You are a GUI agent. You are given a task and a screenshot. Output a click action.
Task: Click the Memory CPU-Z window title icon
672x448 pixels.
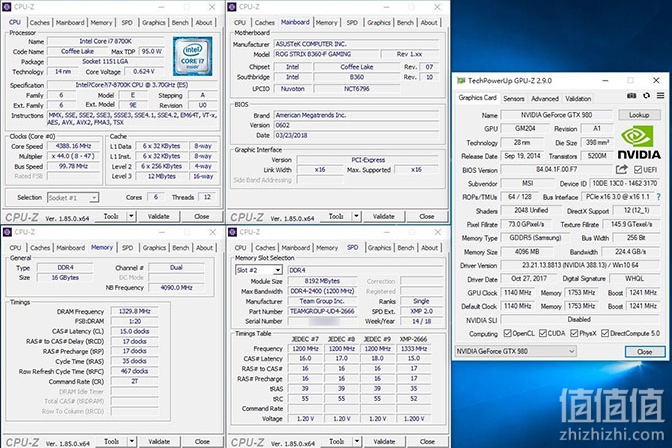(7, 232)
